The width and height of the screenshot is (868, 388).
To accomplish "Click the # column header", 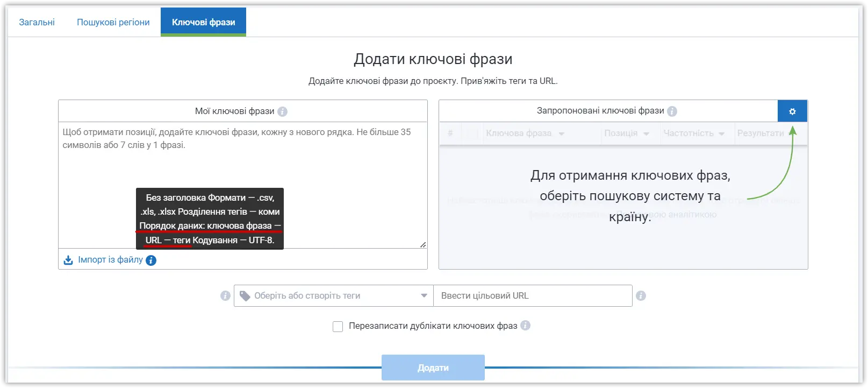I will pos(450,133).
